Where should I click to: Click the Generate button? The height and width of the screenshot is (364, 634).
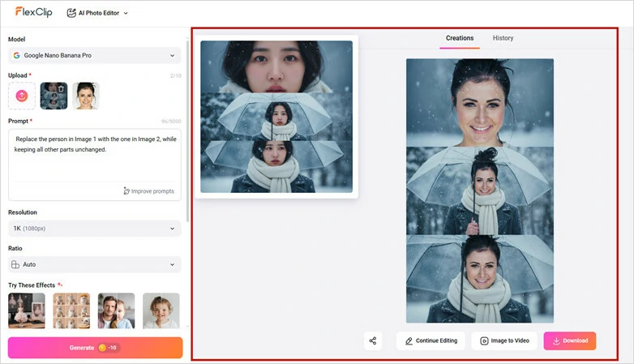click(96, 348)
